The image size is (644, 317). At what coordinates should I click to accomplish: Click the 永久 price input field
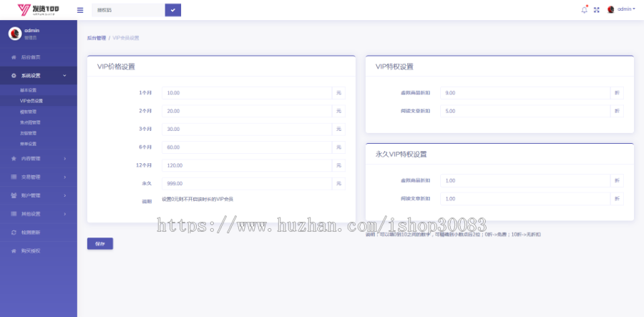(x=246, y=184)
